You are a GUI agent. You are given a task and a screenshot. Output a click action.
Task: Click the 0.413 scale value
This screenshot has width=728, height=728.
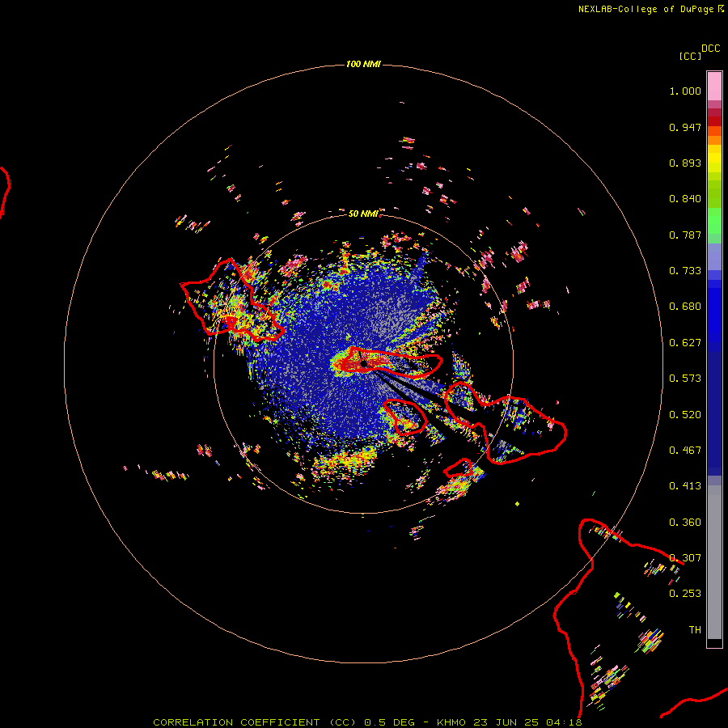[x=685, y=486]
